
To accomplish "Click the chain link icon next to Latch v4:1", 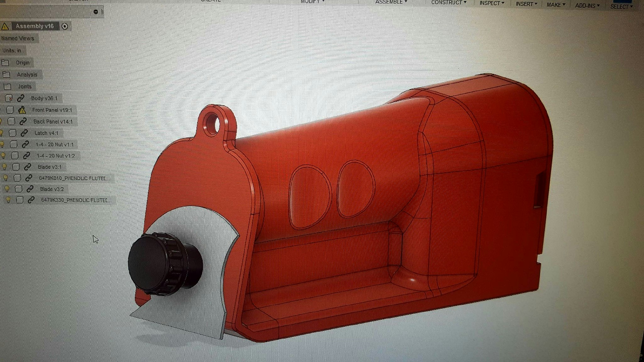I will pyautogui.click(x=24, y=133).
